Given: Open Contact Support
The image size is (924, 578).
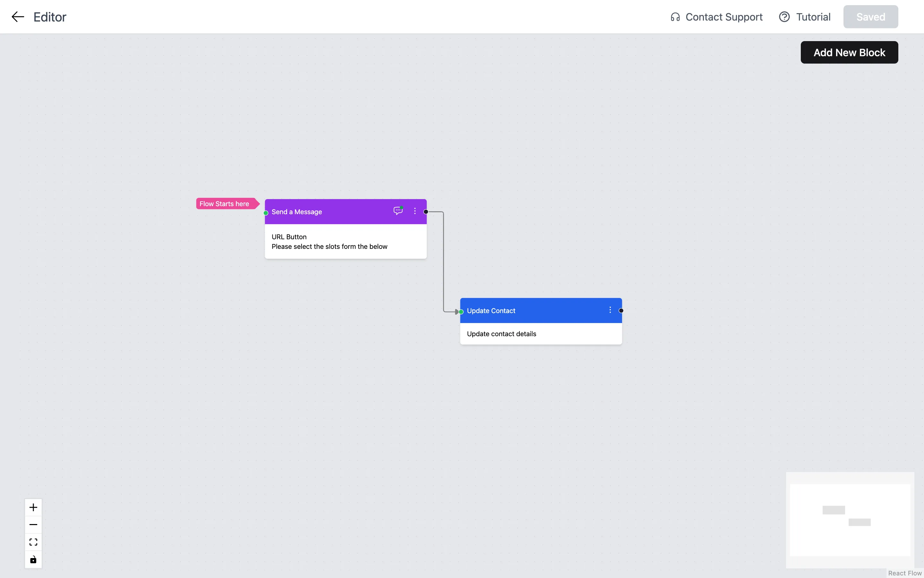Looking at the screenshot, I should point(716,17).
